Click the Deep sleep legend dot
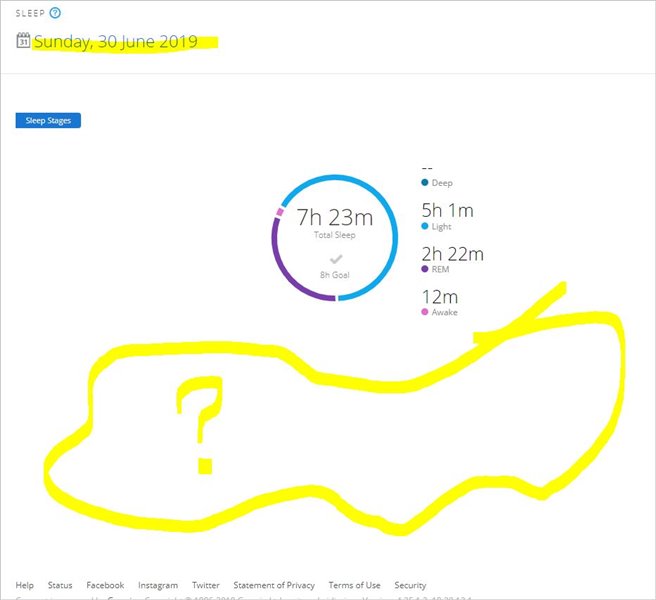Screen dimensions: 656x600 (x=425, y=183)
